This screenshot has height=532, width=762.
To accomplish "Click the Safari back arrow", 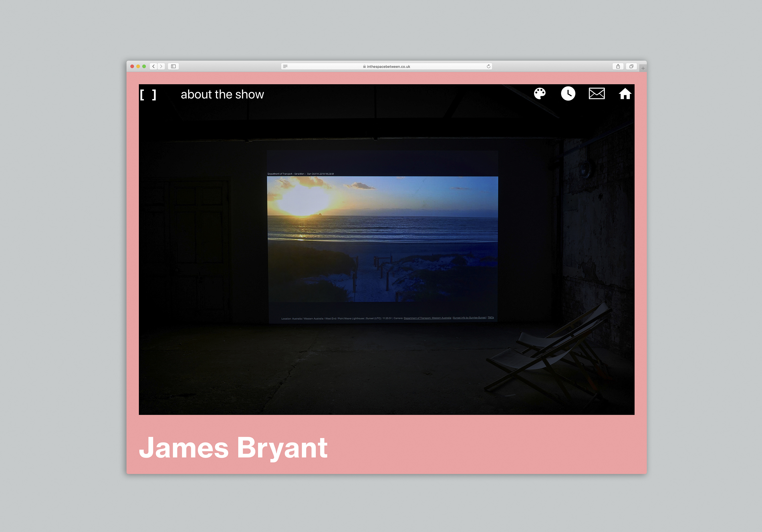I will tap(153, 66).
